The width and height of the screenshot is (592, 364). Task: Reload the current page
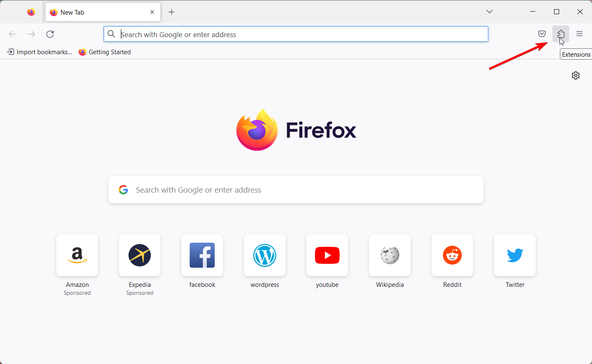tap(50, 34)
